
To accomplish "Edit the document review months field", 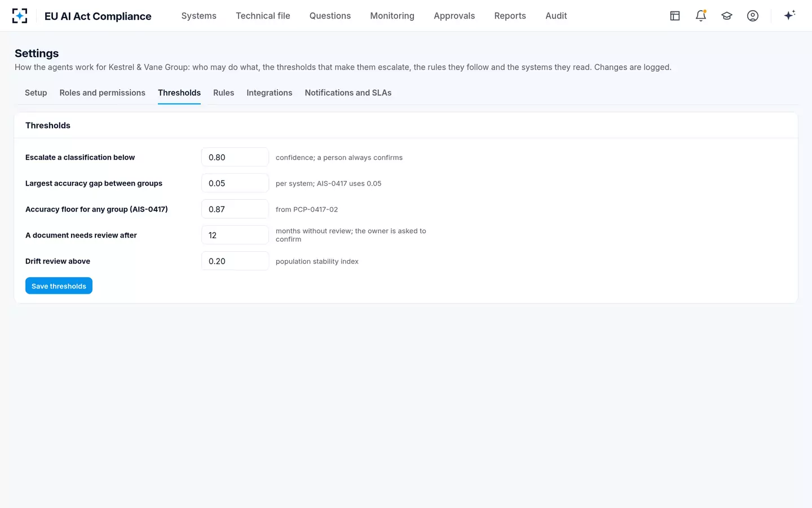I will [235, 235].
